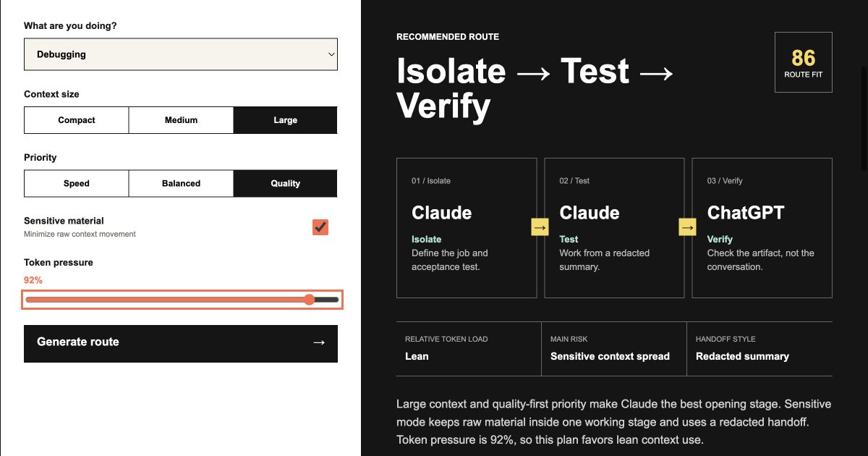This screenshot has width=868, height=456.
Task: Click the 'Priority' label
Action: coord(40,158)
